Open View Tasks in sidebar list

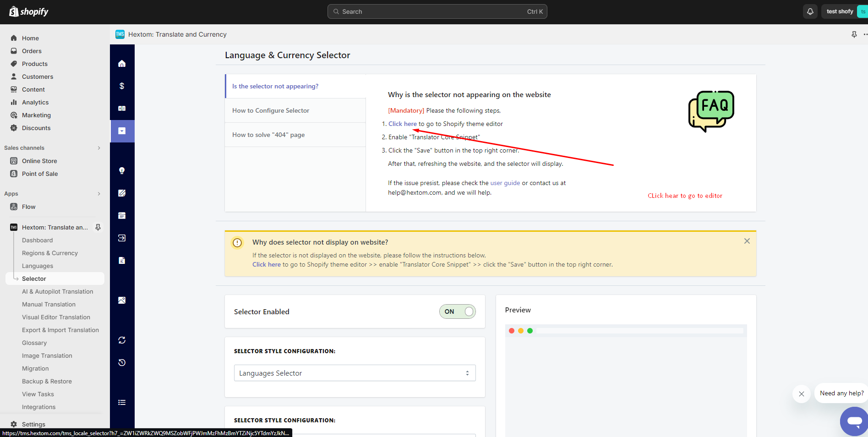(38, 394)
